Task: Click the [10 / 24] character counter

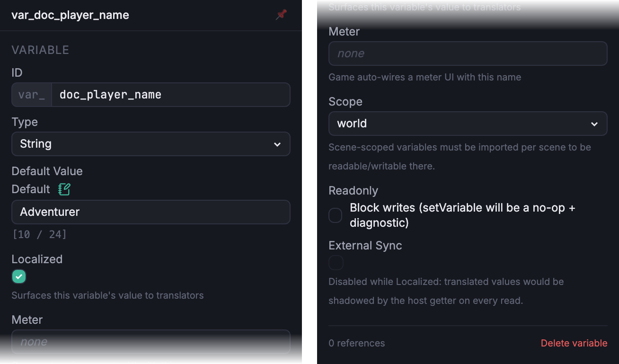Action: click(40, 234)
